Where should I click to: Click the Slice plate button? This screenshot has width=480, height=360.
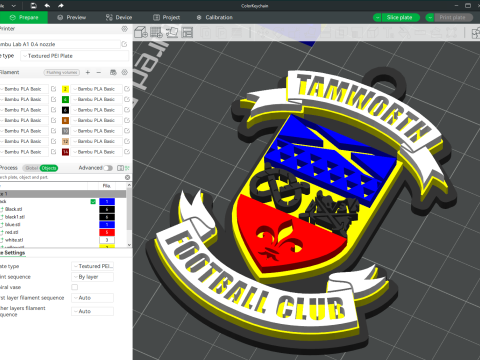(400, 17)
